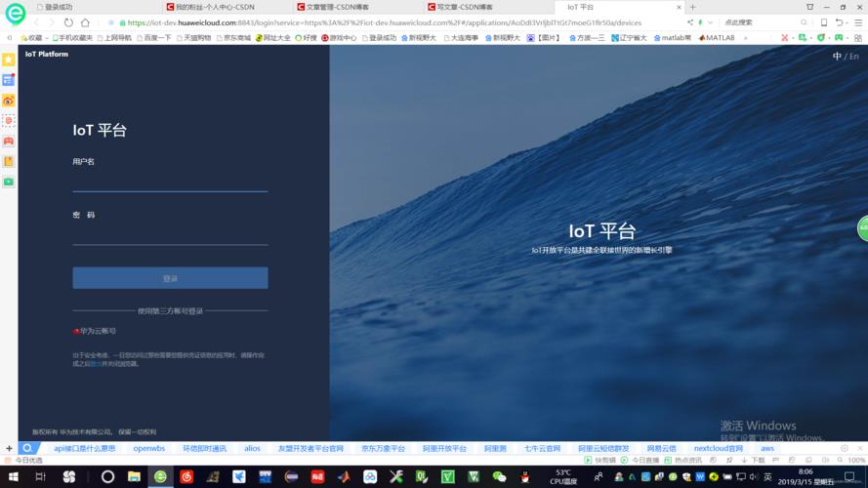The image size is (868, 488).
Task: Open the Cortana circle on the taskbar
Action: [107, 476]
